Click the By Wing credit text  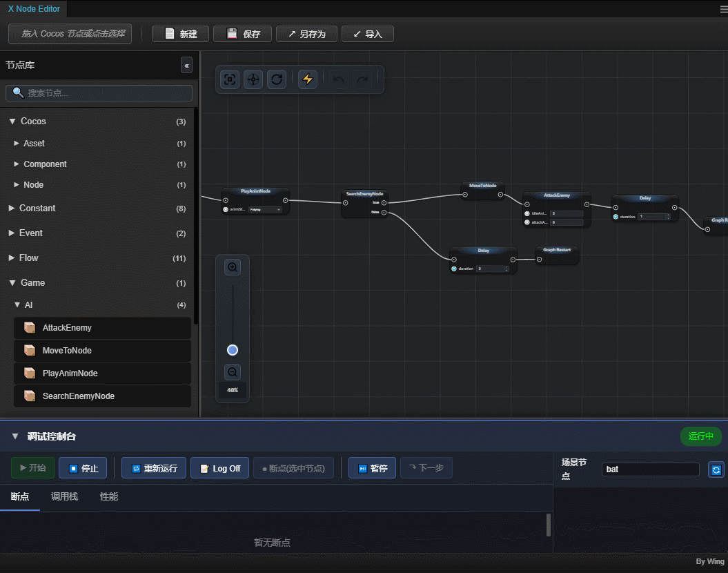click(710, 562)
